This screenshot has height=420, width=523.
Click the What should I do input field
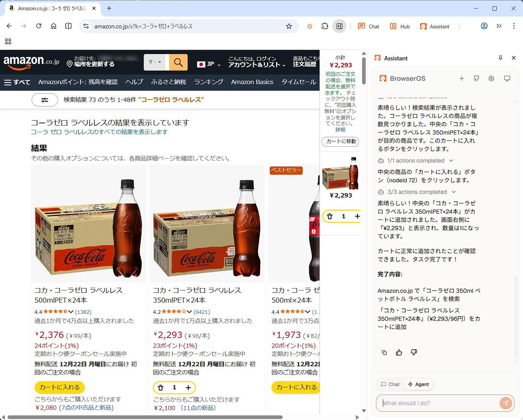(439, 403)
